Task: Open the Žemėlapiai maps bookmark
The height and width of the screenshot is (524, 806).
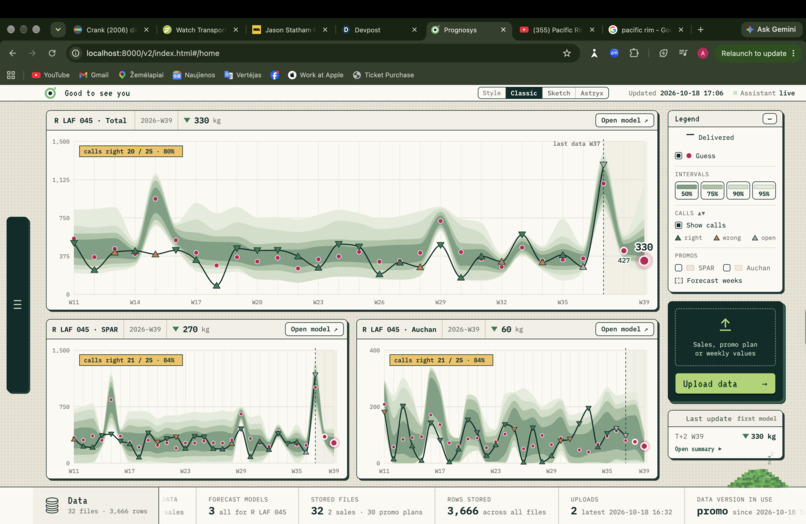Action: (141, 75)
